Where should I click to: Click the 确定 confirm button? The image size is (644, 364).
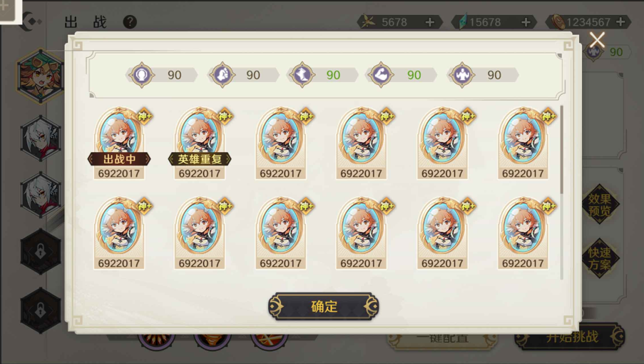pyautogui.click(x=324, y=306)
